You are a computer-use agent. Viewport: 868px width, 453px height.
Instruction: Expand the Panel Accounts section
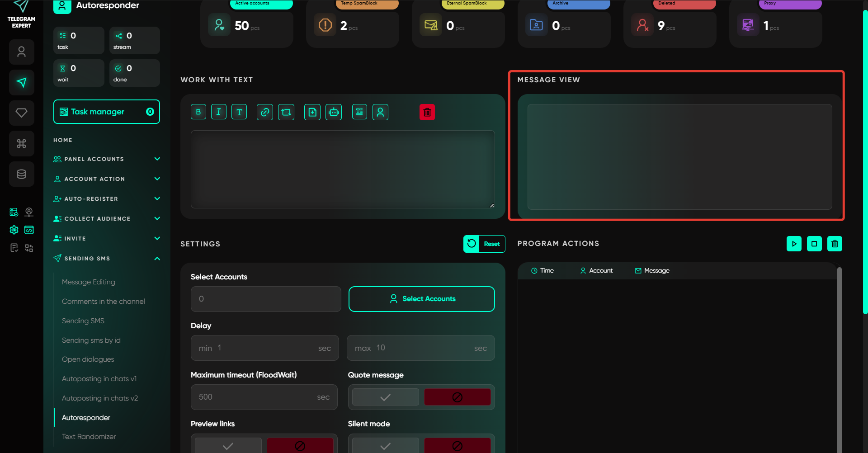[157, 159]
